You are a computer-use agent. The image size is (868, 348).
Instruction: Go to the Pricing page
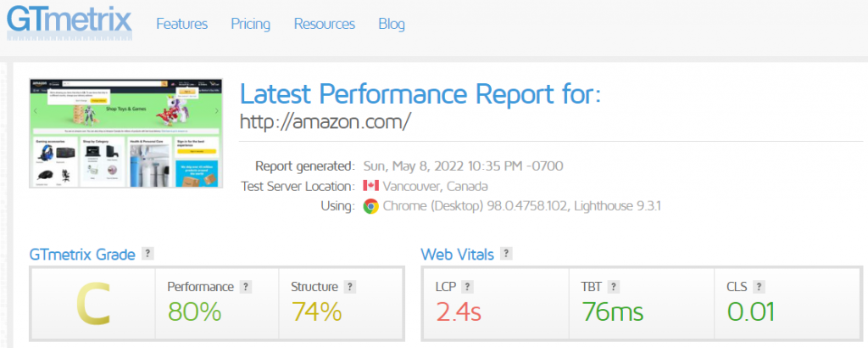coord(250,24)
